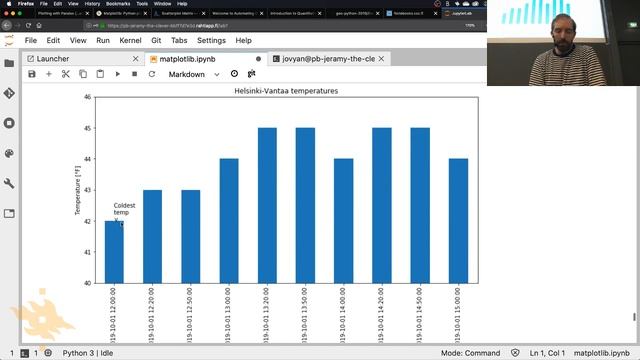Open the Kernel menu
Screen dimensions: 640x360
130,40
